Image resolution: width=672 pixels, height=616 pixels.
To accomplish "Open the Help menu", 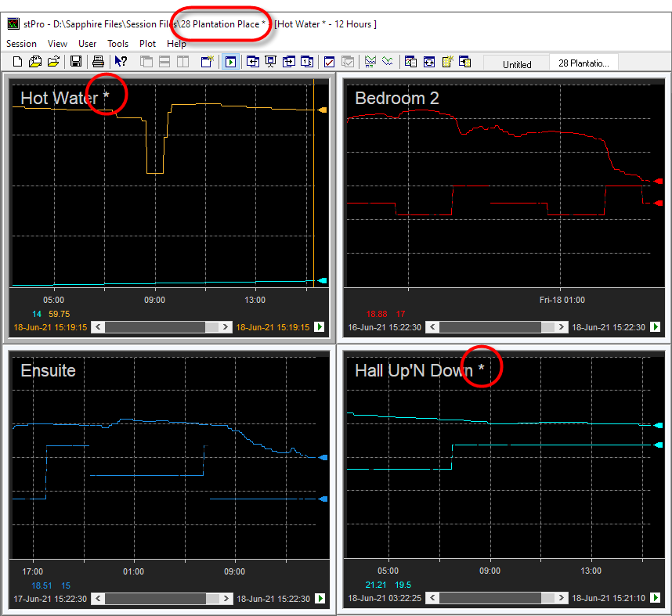I will coord(176,44).
